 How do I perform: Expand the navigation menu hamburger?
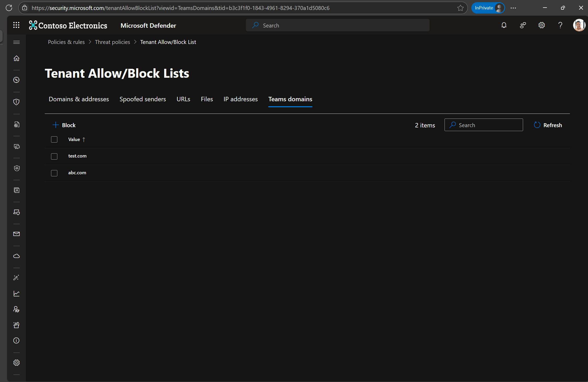pyautogui.click(x=16, y=42)
